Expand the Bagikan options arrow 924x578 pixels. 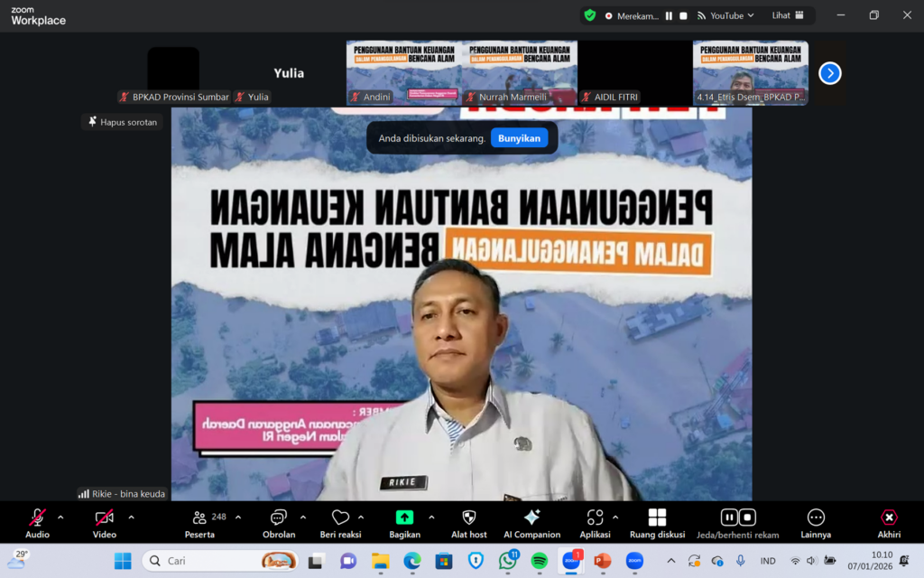point(431,517)
